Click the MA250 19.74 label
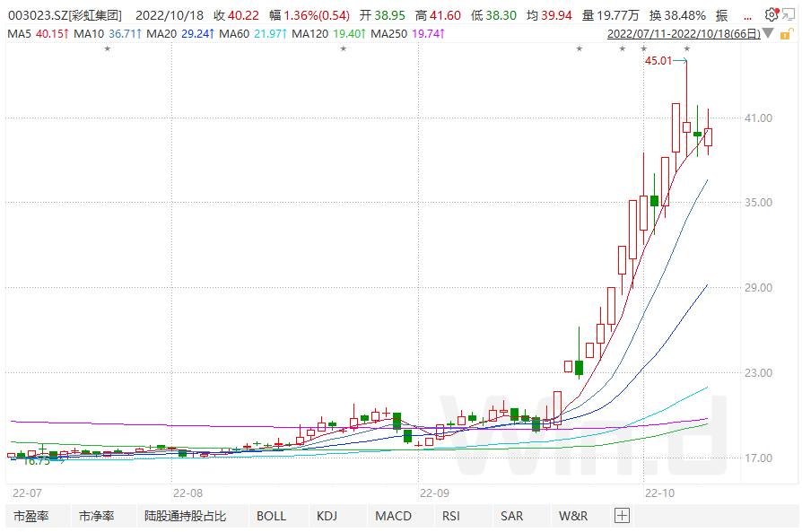 407,34
